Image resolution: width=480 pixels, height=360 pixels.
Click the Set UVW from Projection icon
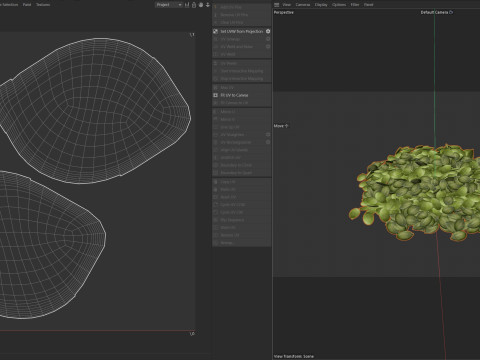(x=215, y=31)
